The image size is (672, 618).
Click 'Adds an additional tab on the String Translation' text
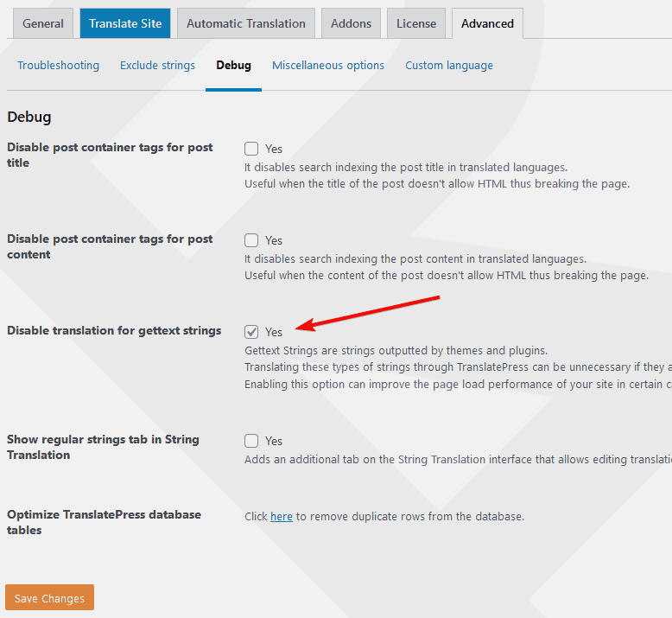pyautogui.click(x=458, y=460)
